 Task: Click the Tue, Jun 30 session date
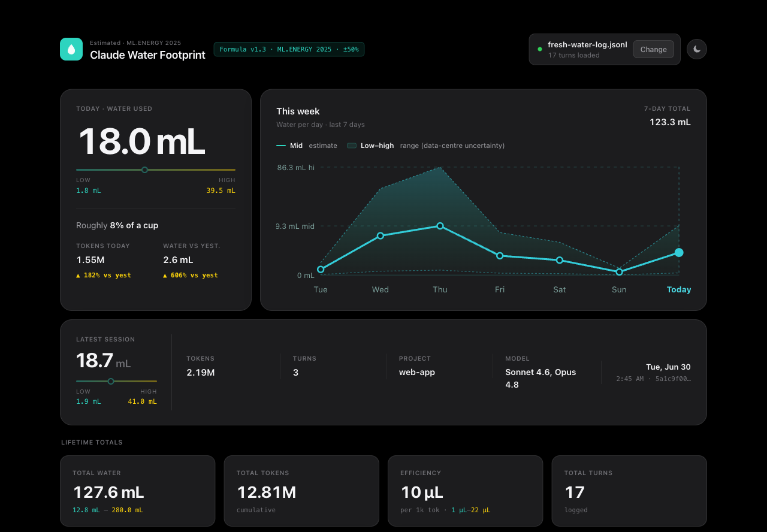(668, 367)
